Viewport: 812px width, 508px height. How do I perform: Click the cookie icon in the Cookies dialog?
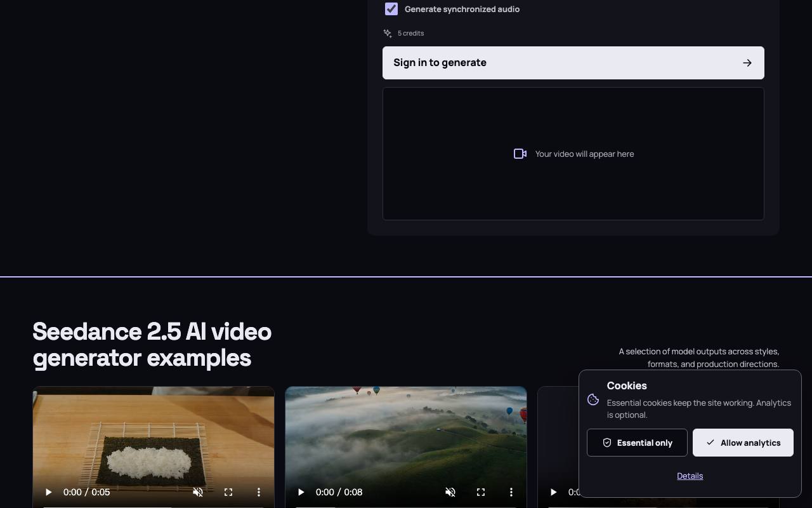(593, 399)
